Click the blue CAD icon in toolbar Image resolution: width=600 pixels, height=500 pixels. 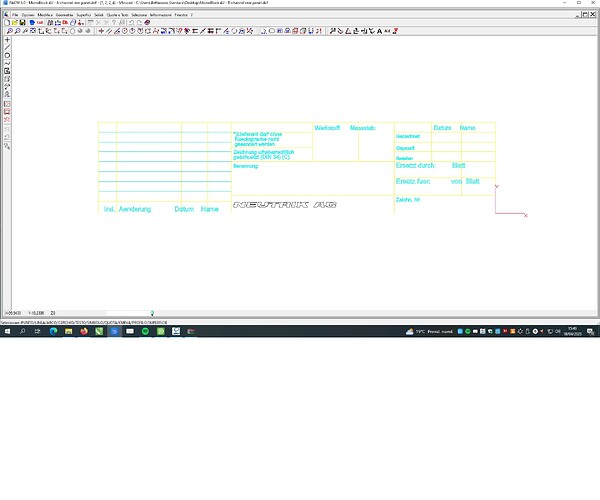point(32,23)
